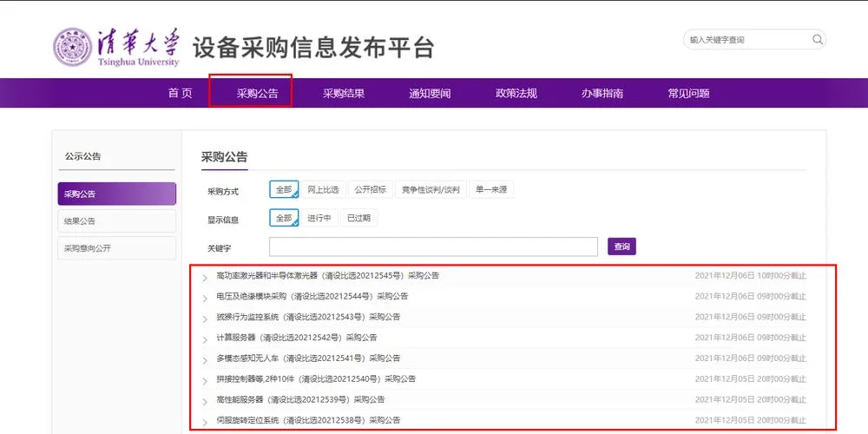Viewport: 868px width, 434px height.
Task: Show only 进行中 announcements
Action: (319, 218)
